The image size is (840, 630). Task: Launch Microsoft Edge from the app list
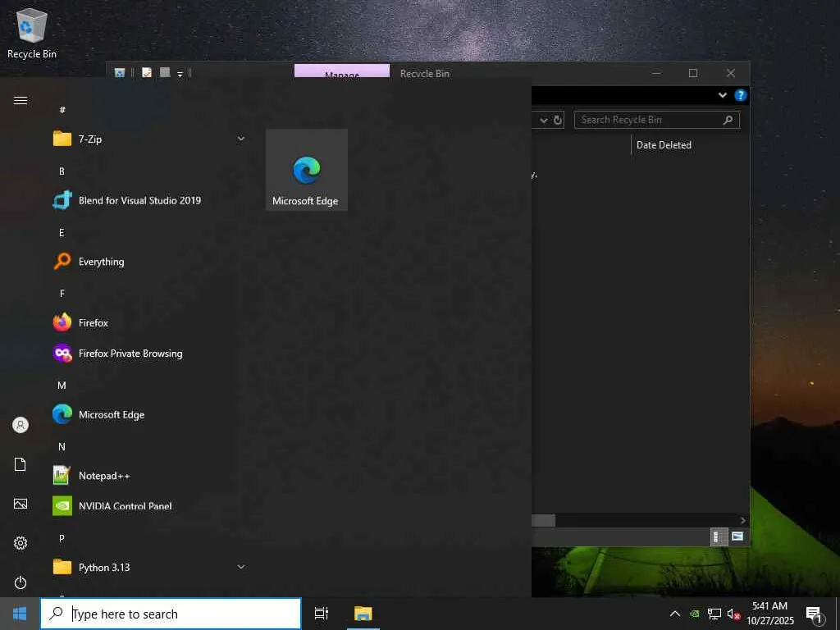(x=148, y=414)
